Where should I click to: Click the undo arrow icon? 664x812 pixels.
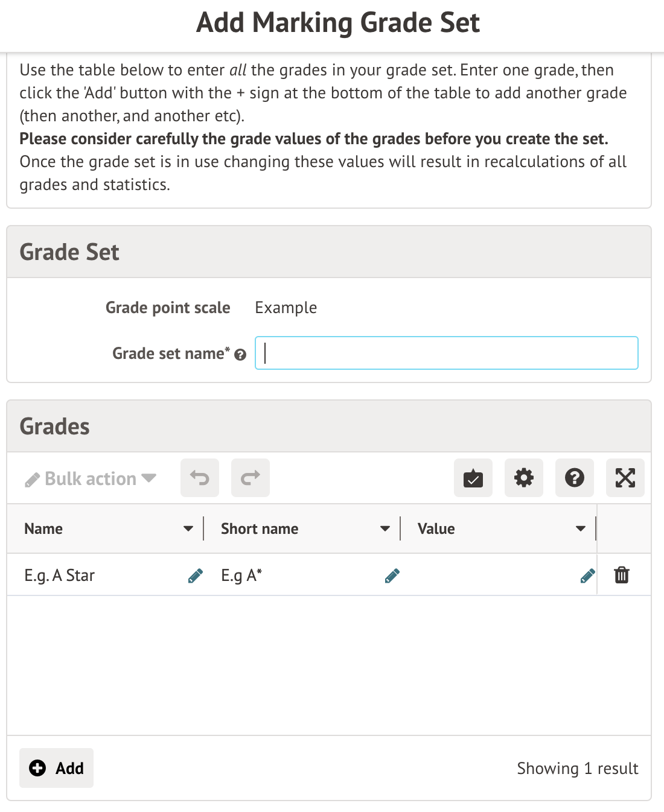click(x=200, y=478)
